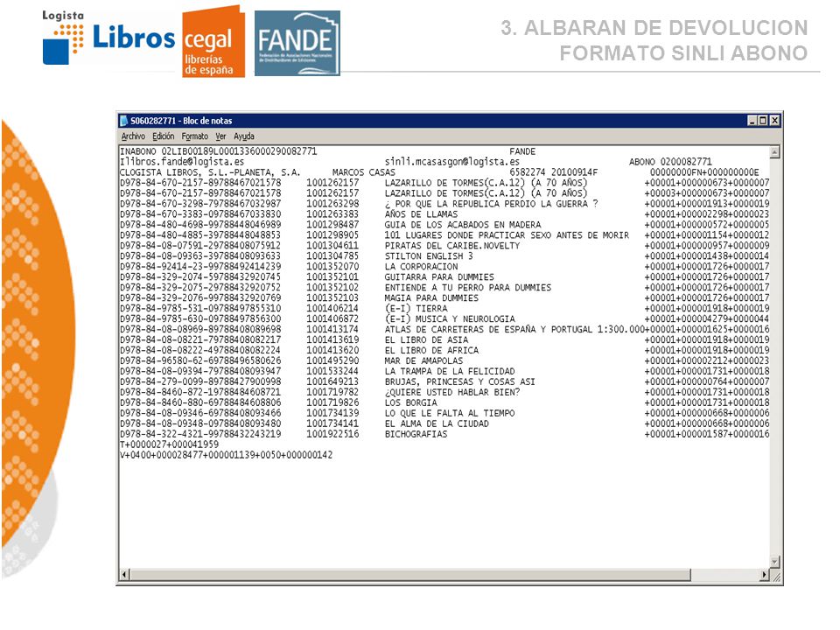Click the horizontal scrollbar left arrow

pyautogui.click(x=124, y=575)
